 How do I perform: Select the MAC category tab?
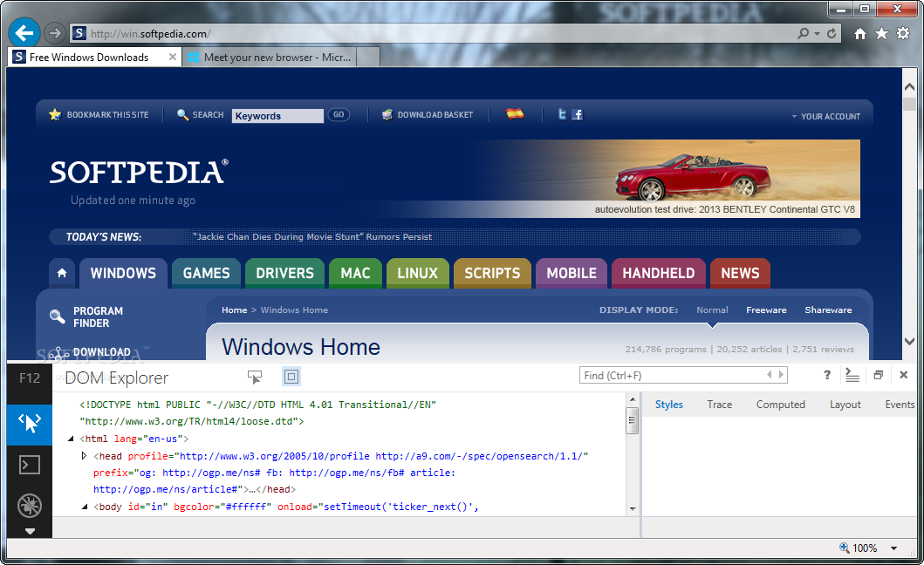pyautogui.click(x=355, y=273)
